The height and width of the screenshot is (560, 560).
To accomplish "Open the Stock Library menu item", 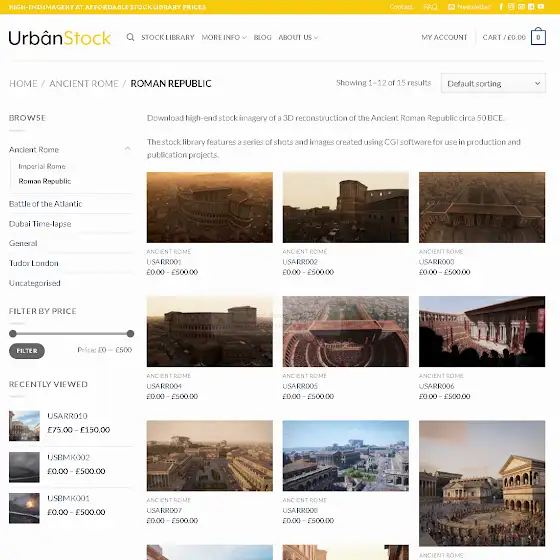I will coord(168,37).
